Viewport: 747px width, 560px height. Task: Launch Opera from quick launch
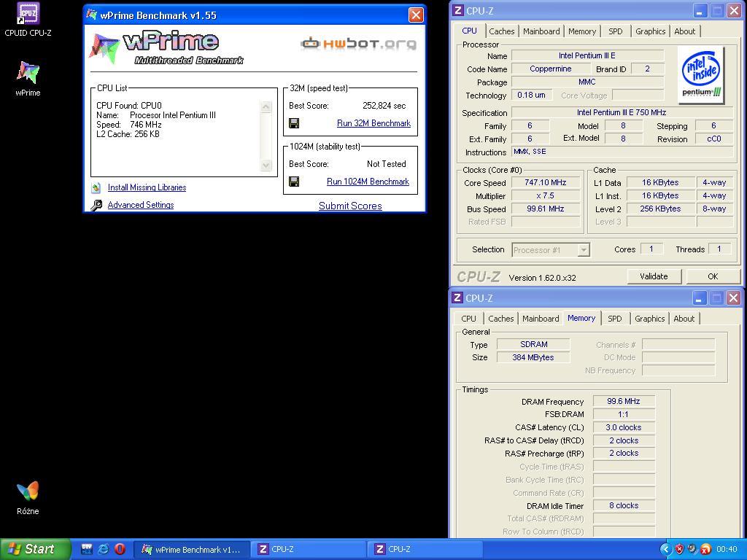point(120,549)
